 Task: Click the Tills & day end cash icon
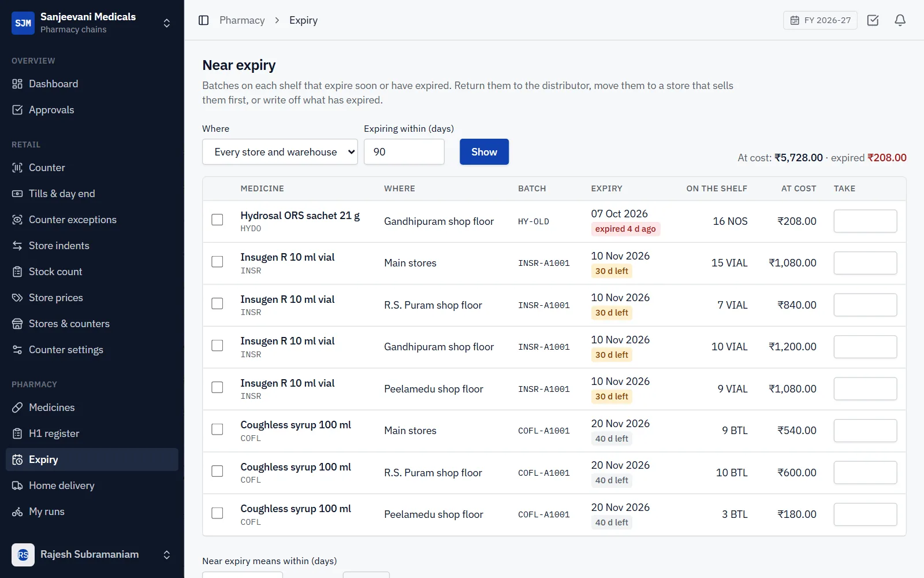(x=17, y=194)
